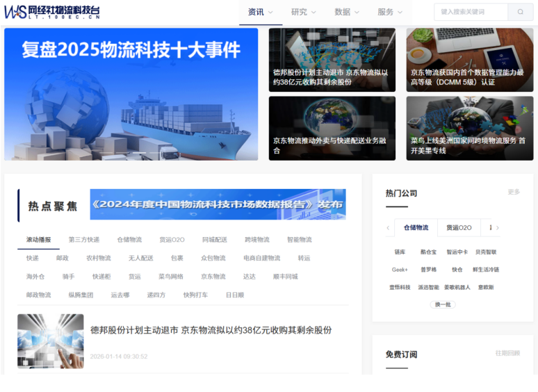This screenshot has width=538, height=392.
Task: Select the 跨境物流 category tab
Action: (x=256, y=240)
